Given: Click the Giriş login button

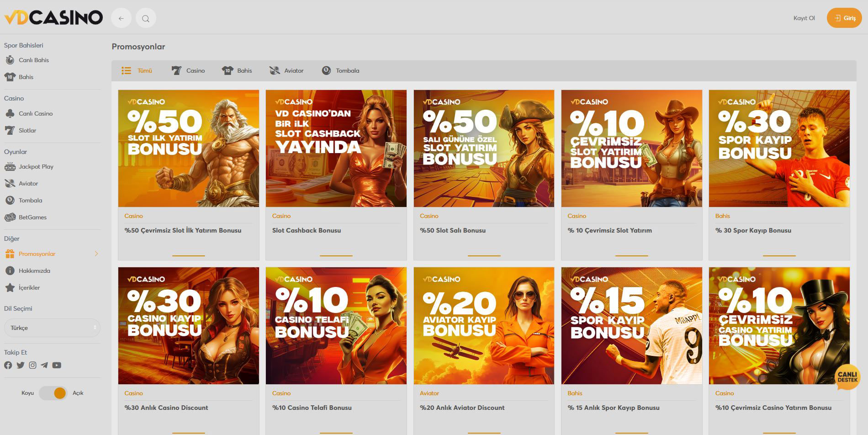Looking at the screenshot, I should [844, 18].
